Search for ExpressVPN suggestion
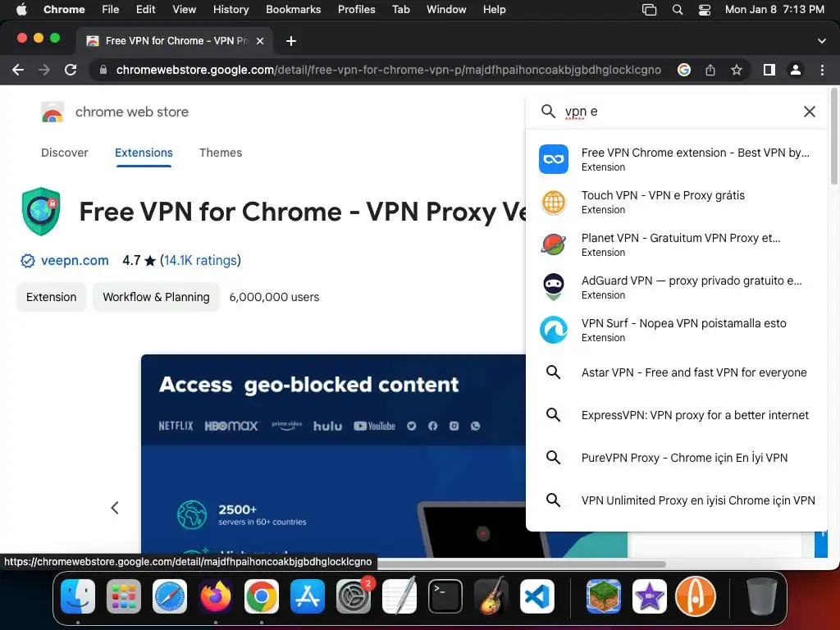 click(x=677, y=415)
